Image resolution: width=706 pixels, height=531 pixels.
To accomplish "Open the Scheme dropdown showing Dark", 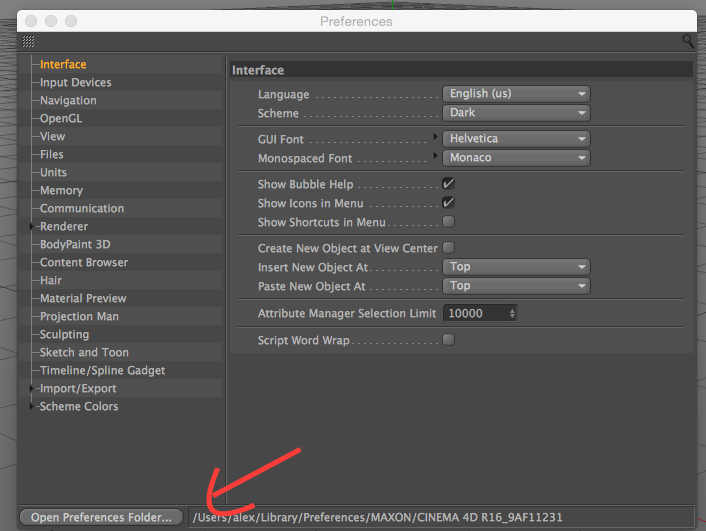I will [x=516, y=113].
